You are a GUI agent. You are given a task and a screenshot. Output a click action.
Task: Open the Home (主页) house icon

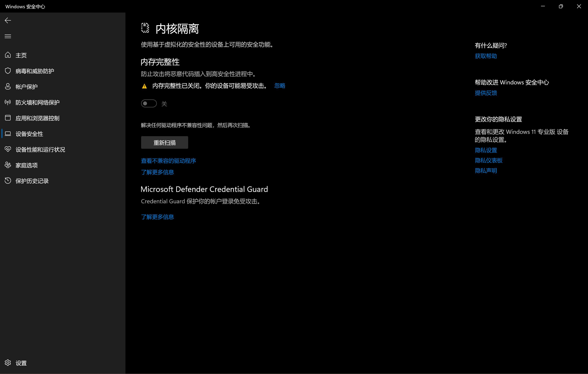tap(8, 55)
